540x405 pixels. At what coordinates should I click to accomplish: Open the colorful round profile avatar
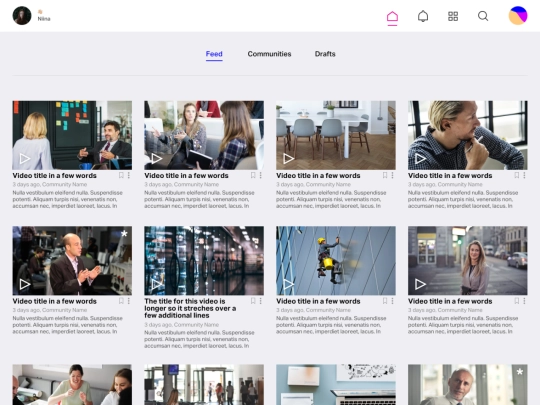(518, 16)
